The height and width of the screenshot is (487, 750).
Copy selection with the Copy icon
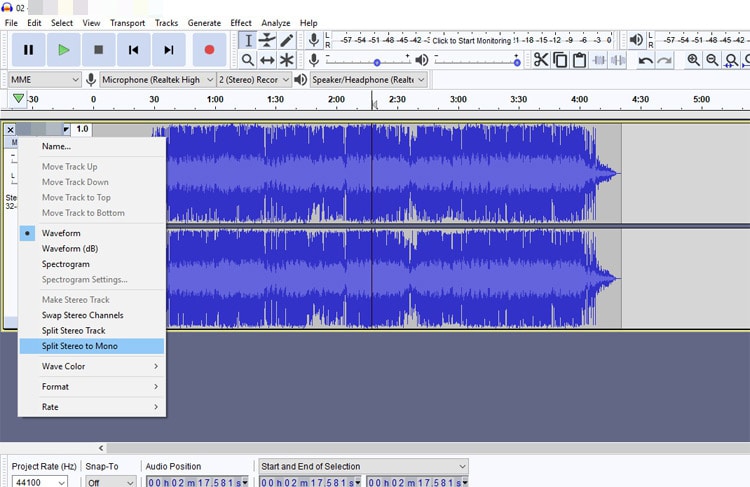(x=560, y=60)
